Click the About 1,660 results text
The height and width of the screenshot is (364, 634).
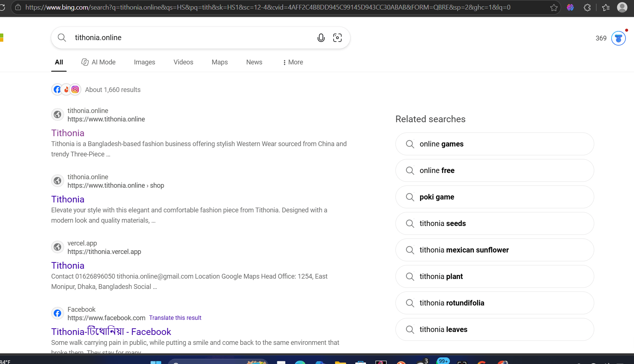point(113,90)
